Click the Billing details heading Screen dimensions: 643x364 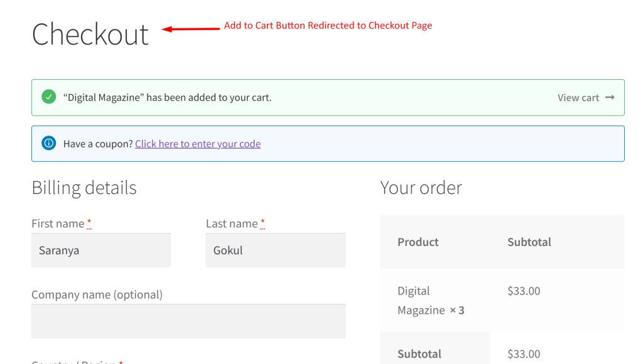[84, 187]
